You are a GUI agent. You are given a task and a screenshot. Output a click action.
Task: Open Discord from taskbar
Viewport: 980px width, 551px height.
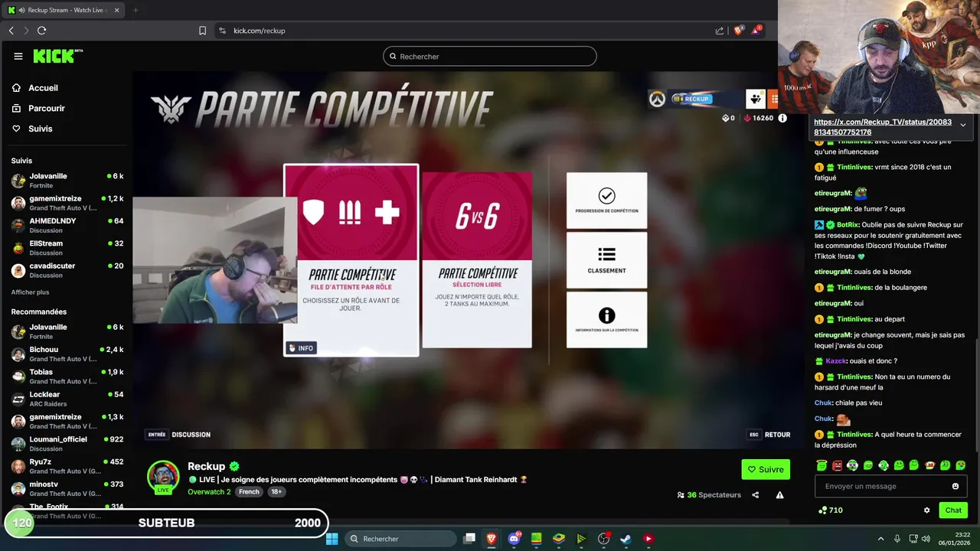coord(514,539)
